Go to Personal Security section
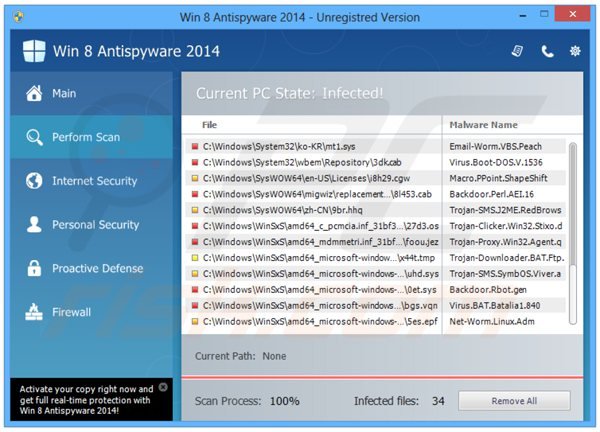 (x=91, y=224)
